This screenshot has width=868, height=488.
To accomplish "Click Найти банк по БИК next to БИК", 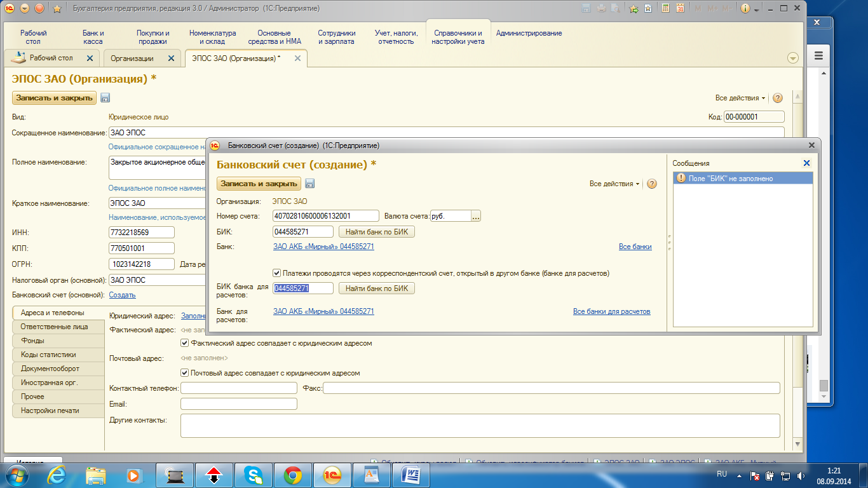I will click(377, 232).
